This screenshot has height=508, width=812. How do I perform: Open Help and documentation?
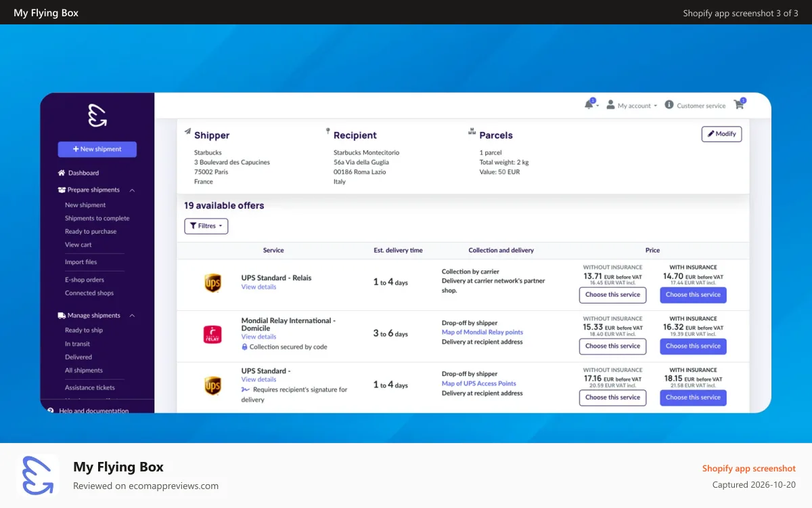(x=93, y=410)
